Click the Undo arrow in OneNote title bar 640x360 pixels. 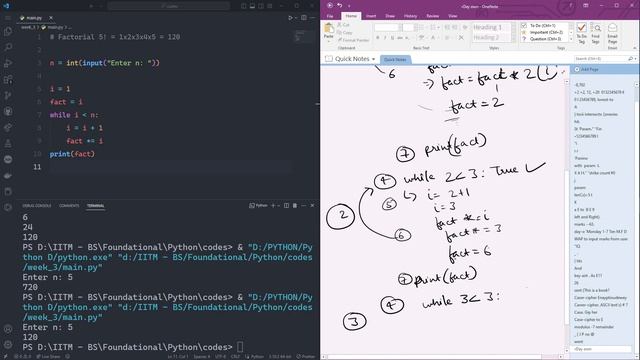click(340, 6)
